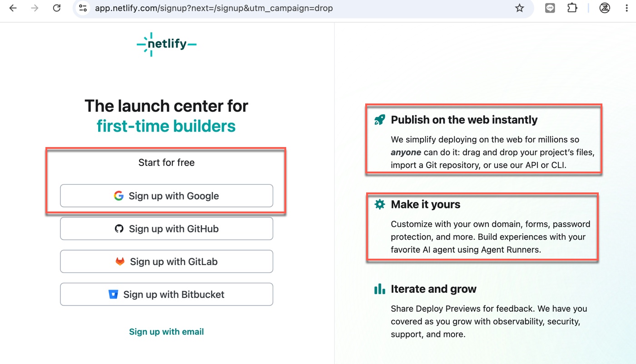Click the browser forward arrow

(35, 8)
